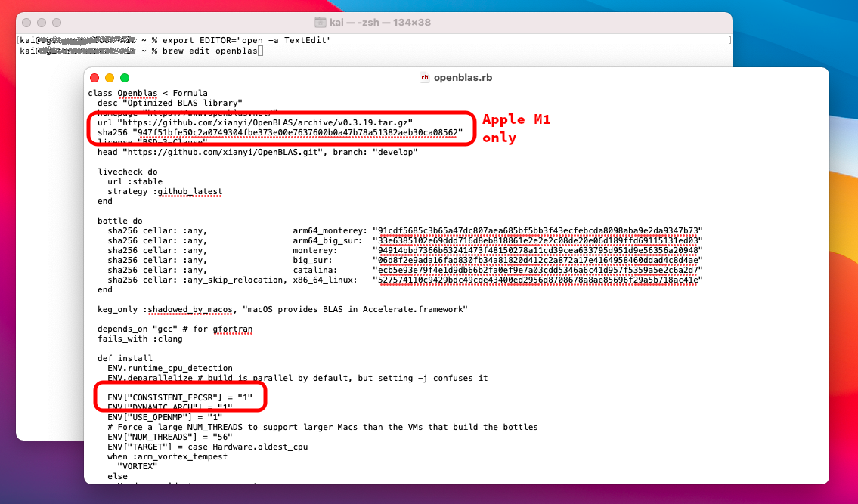Viewport: 858px width, 504px height.
Task: Click the 'bottle do' line
Action: coord(120,221)
